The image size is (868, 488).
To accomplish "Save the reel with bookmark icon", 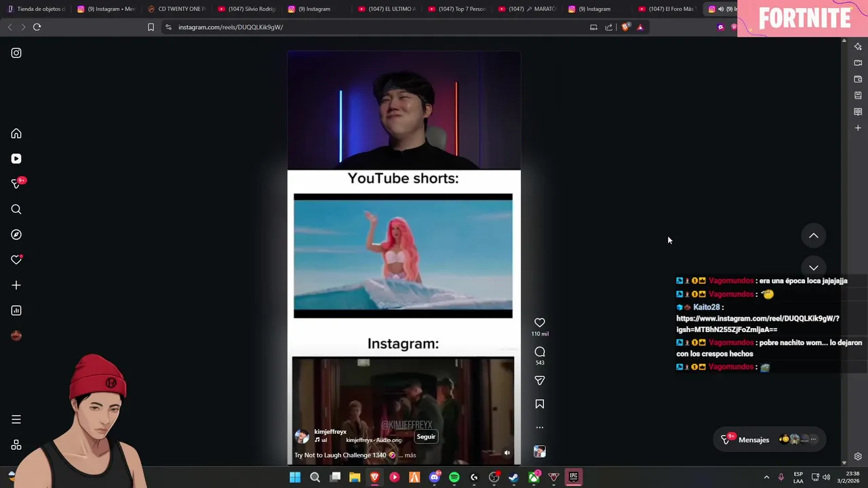I will pyautogui.click(x=540, y=404).
